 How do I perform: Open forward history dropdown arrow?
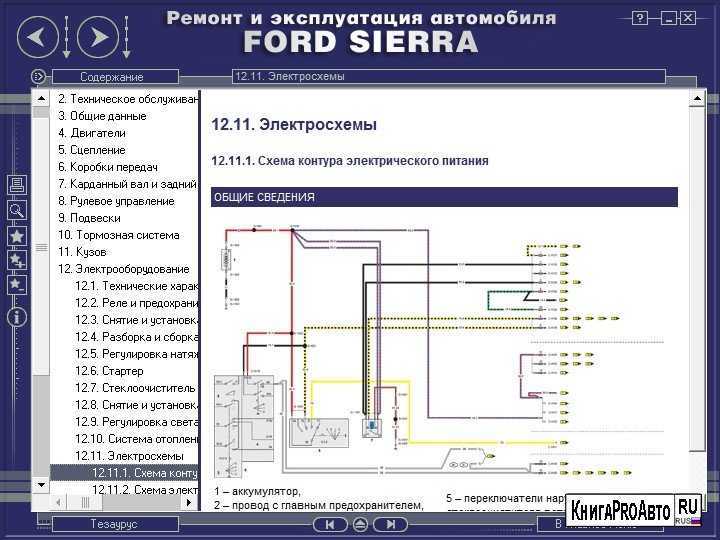coord(126,38)
